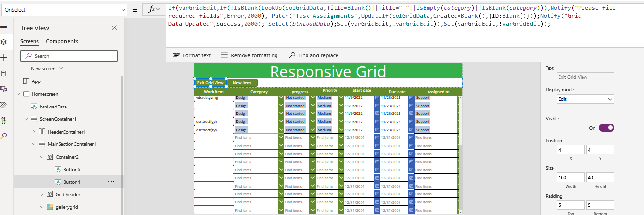644x215 pixels.
Task: Expand the HeaderContainer1 tree node
Action: (x=34, y=132)
